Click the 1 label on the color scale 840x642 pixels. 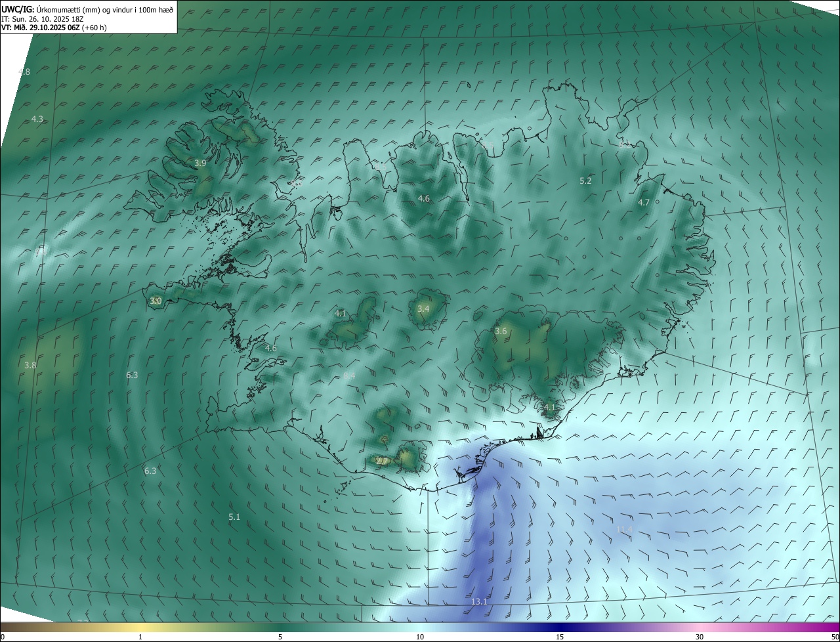pos(140,637)
